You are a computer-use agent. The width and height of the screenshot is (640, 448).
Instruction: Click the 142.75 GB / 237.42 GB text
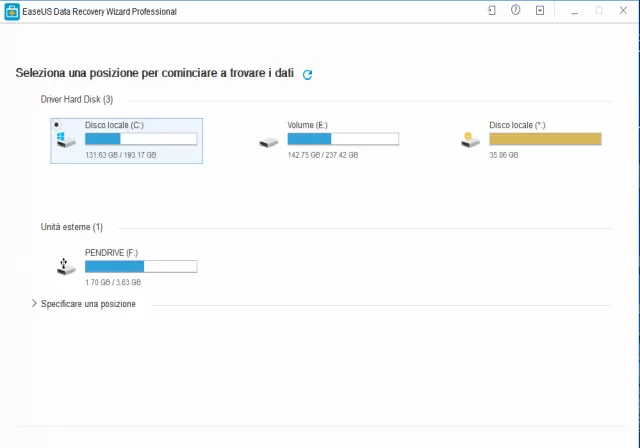pyautogui.click(x=323, y=155)
